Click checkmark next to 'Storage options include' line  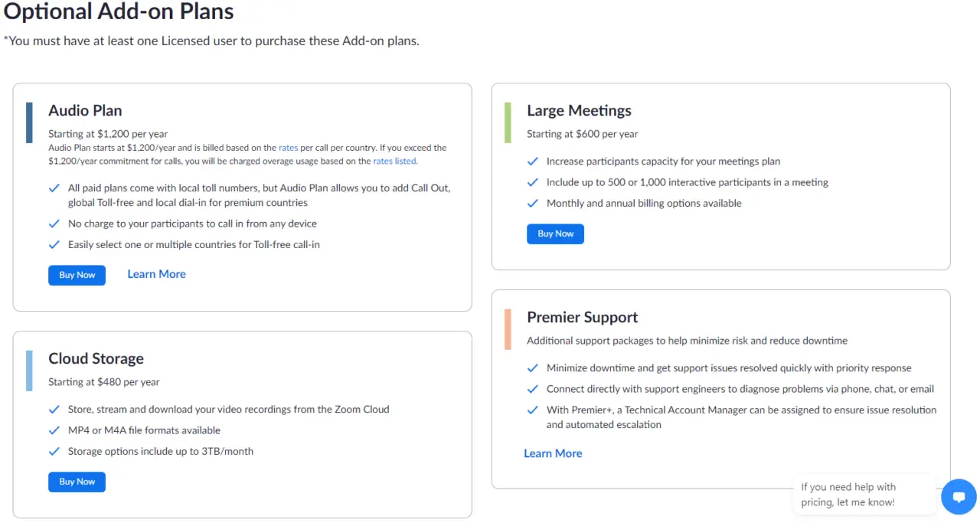click(x=54, y=452)
